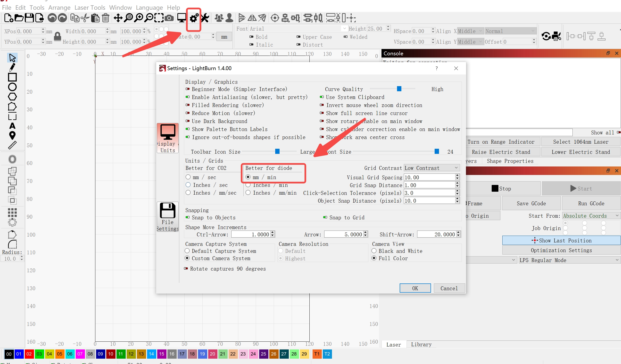Image resolution: width=621 pixels, height=364 pixels.
Task: Select the Draw Lines pencil tool
Action: coord(12,67)
